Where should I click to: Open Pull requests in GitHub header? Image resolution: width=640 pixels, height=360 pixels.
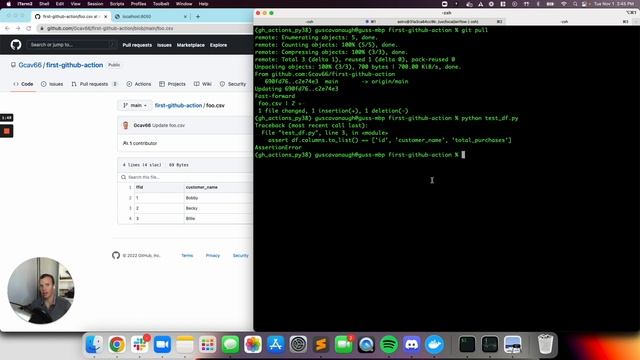(137, 45)
